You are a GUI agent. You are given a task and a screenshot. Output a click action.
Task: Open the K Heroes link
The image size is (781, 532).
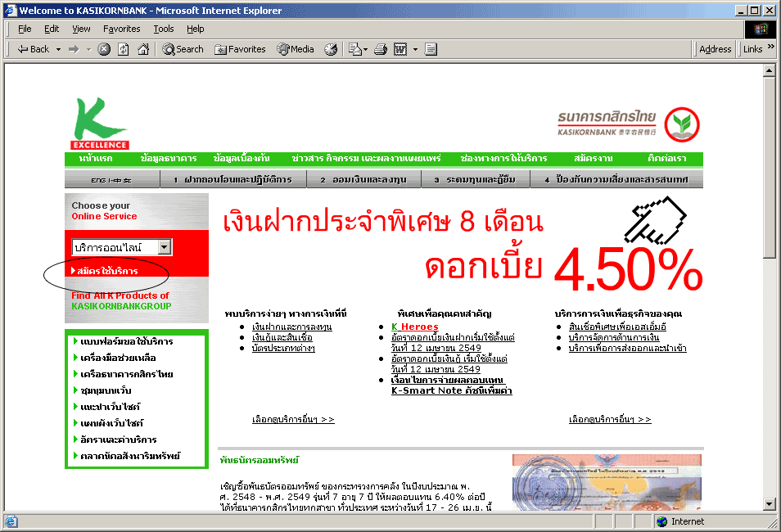pos(415,327)
